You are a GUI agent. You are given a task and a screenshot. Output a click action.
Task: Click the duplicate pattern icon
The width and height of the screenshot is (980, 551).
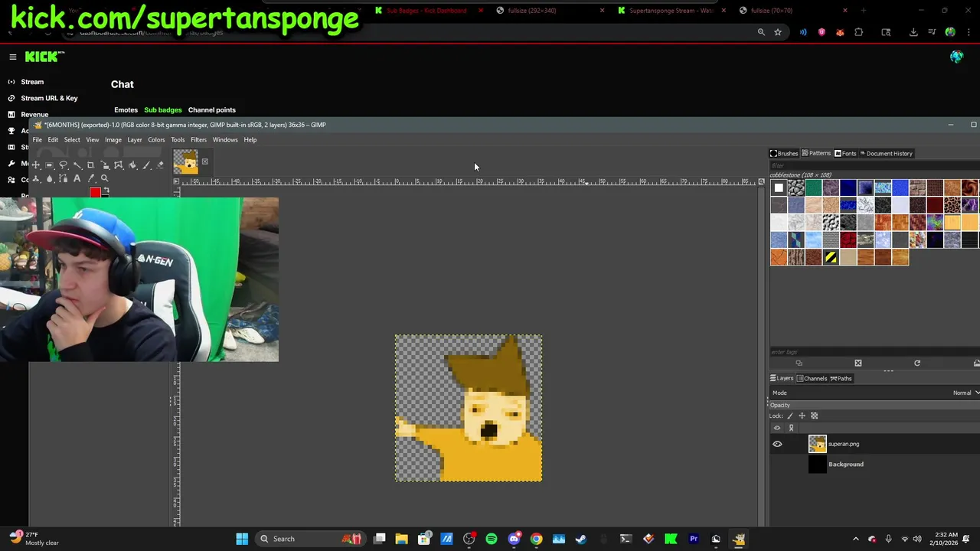click(799, 363)
